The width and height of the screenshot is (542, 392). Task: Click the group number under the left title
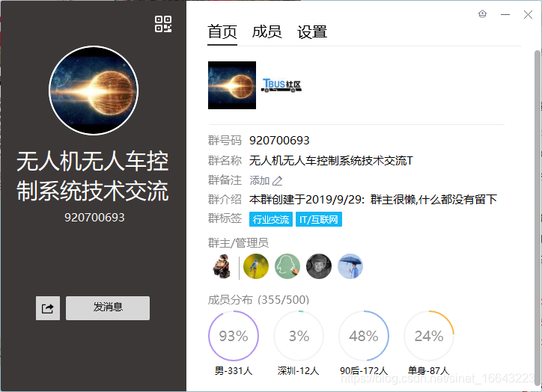pyautogui.click(x=94, y=218)
